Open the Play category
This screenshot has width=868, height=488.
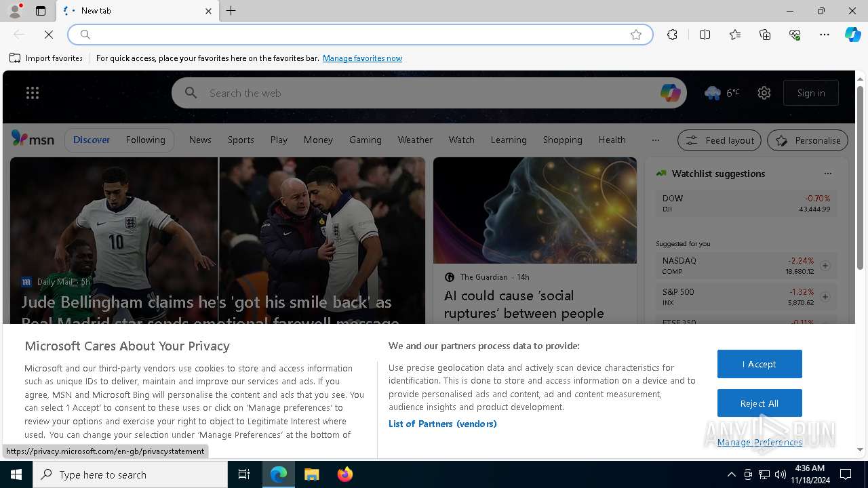tap(279, 140)
